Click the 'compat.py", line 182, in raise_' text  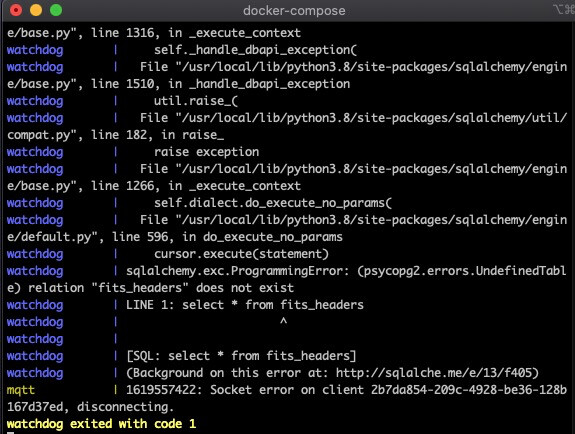click(115, 135)
